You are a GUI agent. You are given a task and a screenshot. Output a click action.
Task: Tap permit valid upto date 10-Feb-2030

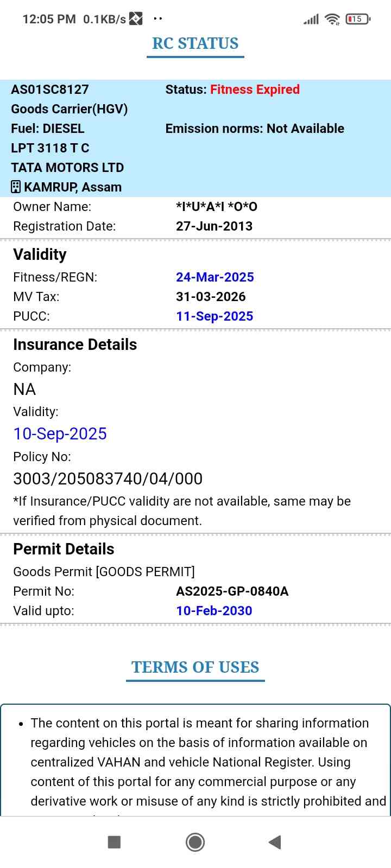[214, 611]
